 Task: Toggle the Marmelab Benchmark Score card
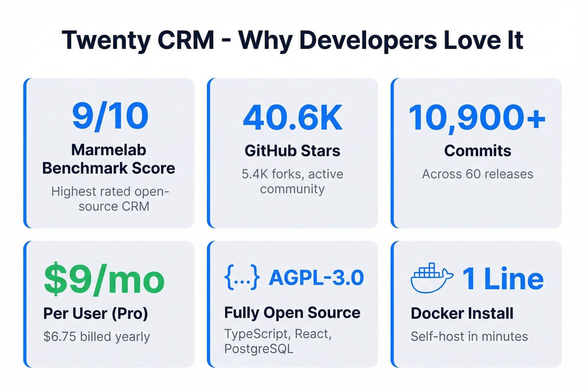[109, 152]
